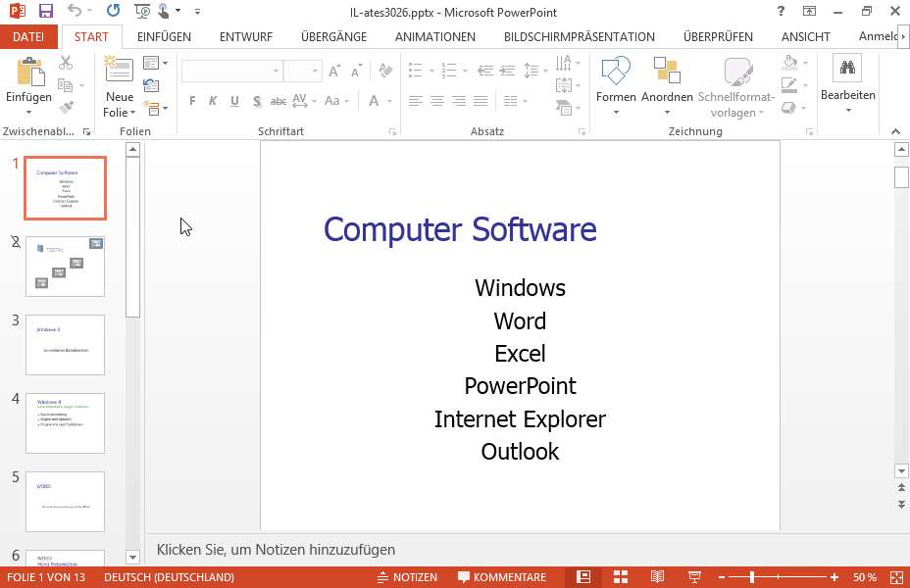Click the Einfügen paste icon
The image size is (910, 588).
click(x=29, y=72)
